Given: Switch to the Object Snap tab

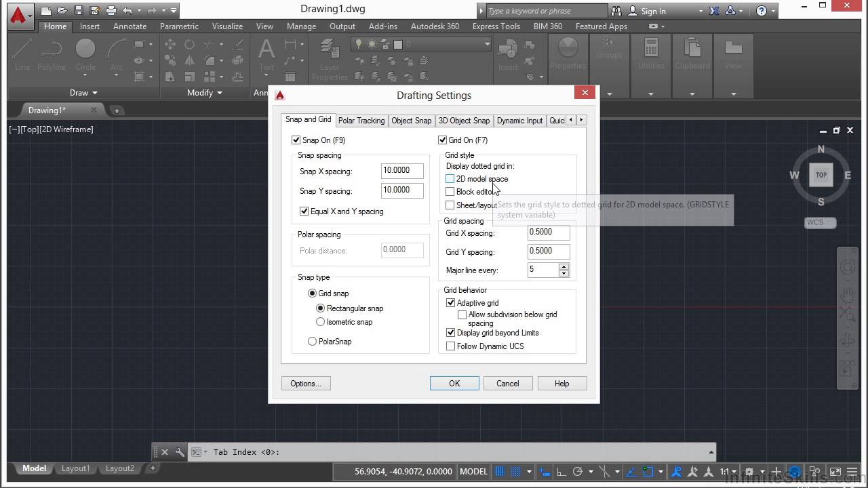Looking at the screenshot, I should coord(412,121).
